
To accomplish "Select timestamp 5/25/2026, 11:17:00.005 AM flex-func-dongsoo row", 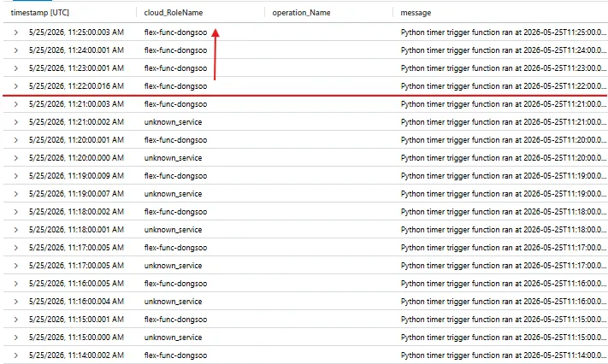I will [x=76, y=248].
